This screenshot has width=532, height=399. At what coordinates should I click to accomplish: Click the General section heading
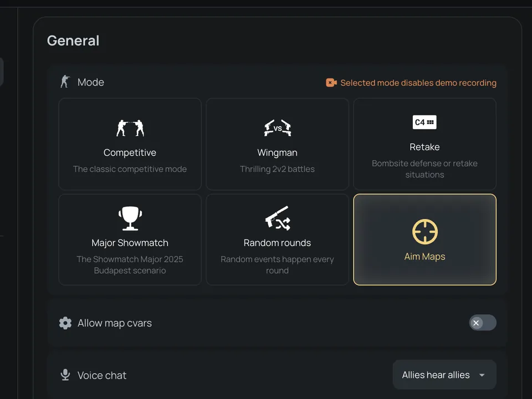(x=73, y=40)
